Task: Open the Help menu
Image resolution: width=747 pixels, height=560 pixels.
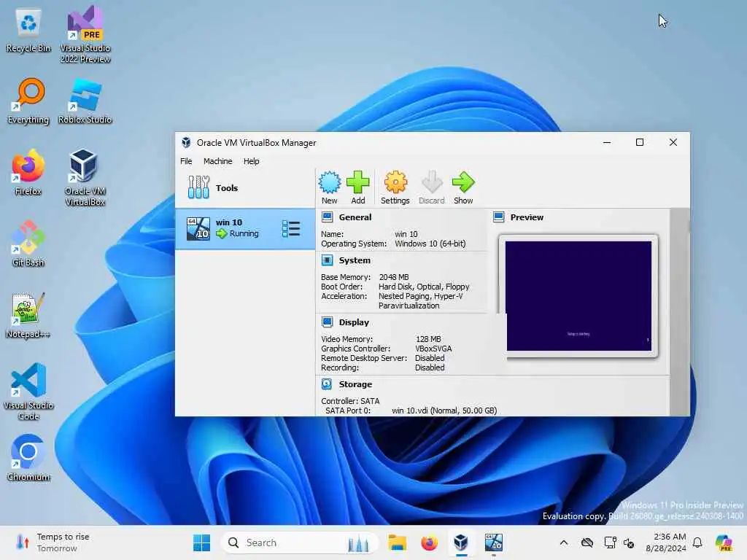Action: point(252,161)
